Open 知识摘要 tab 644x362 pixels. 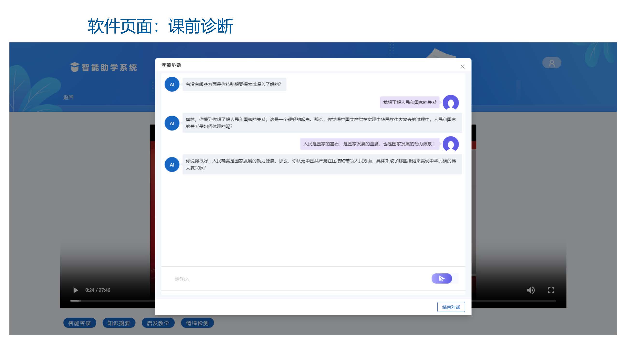click(x=119, y=323)
